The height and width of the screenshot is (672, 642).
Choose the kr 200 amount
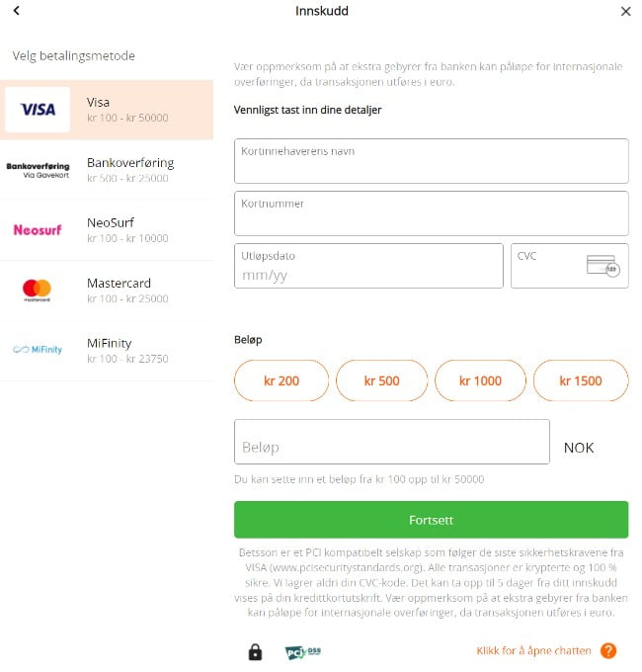point(281,380)
